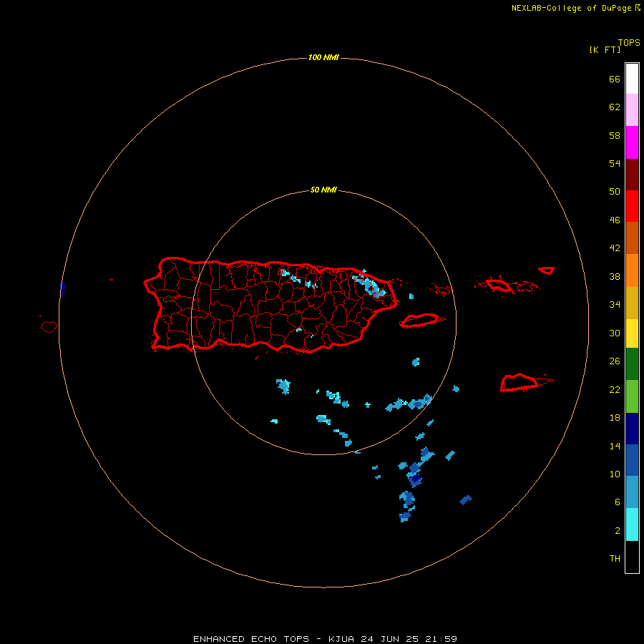Click the 50 NMI range ring label

click(x=323, y=190)
